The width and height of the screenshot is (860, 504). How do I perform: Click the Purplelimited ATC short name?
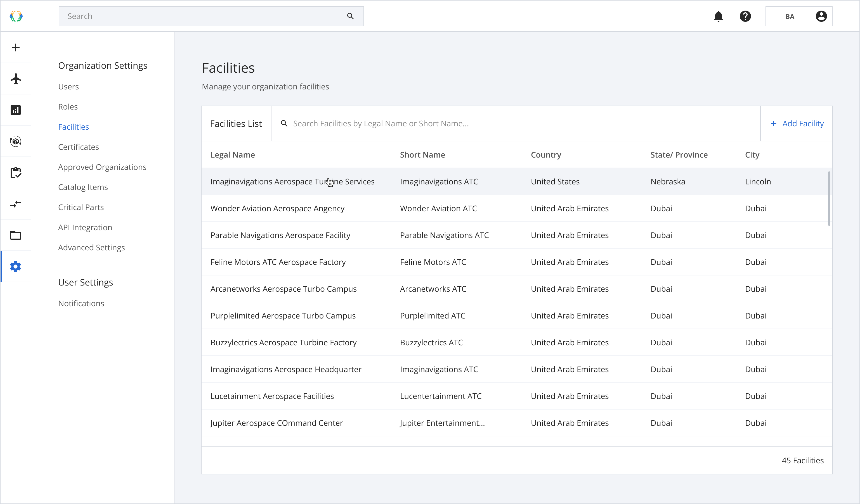coord(433,316)
